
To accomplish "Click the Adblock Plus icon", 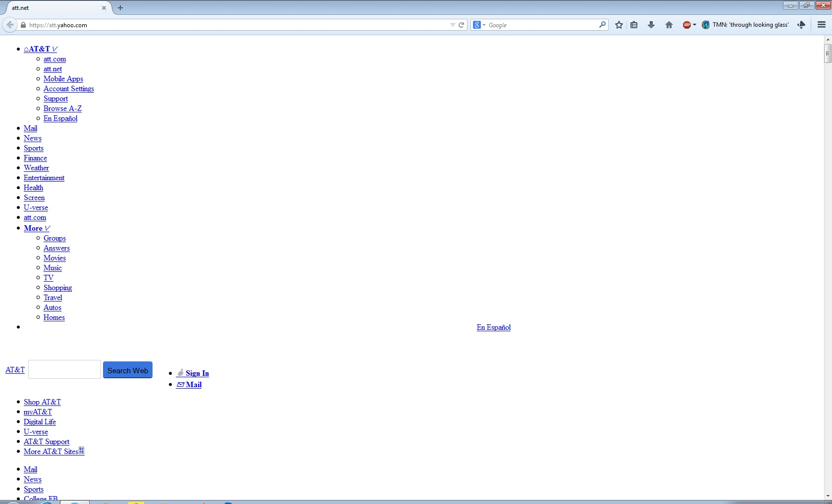I will 686,25.
